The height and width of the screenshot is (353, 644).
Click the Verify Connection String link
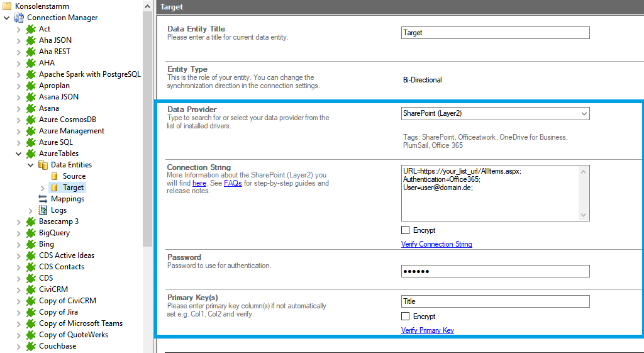[x=436, y=244]
